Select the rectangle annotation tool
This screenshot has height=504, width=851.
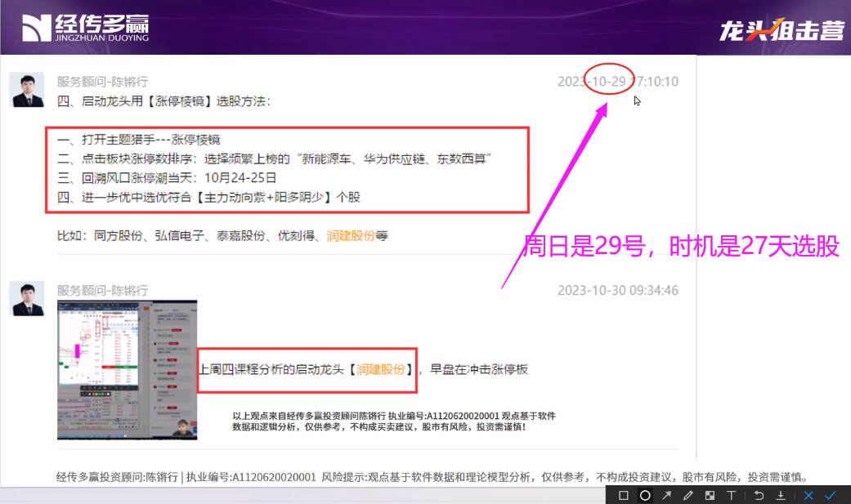point(623,495)
